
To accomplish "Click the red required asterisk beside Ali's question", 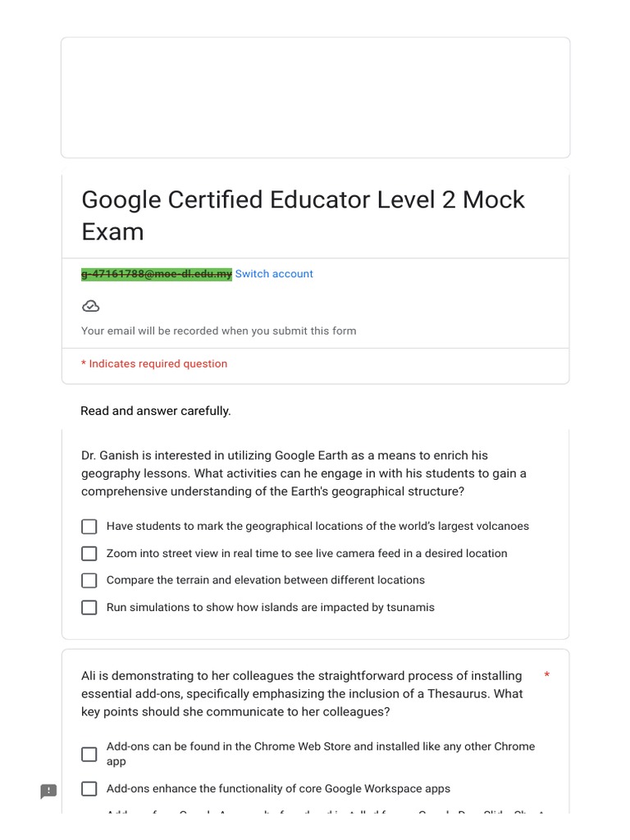I will pos(547,676).
